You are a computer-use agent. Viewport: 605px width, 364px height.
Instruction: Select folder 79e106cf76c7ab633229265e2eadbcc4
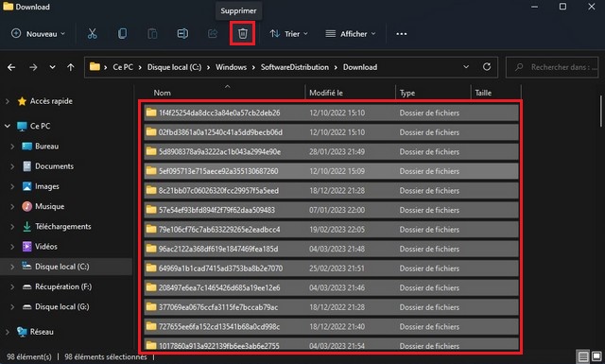pos(331,230)
